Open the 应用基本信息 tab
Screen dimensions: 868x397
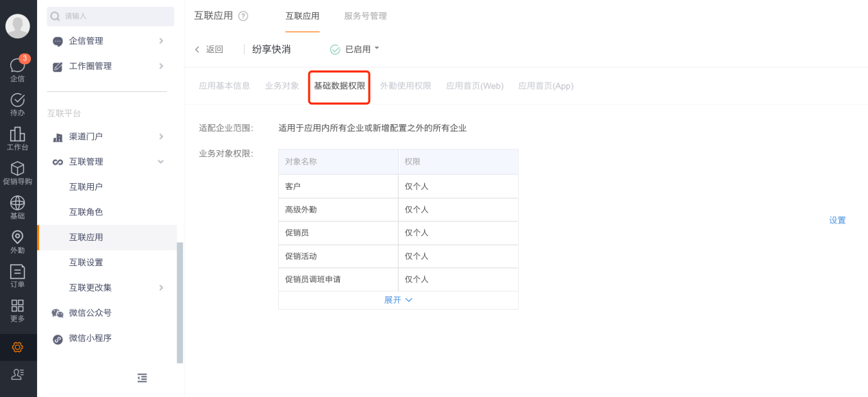225,86
